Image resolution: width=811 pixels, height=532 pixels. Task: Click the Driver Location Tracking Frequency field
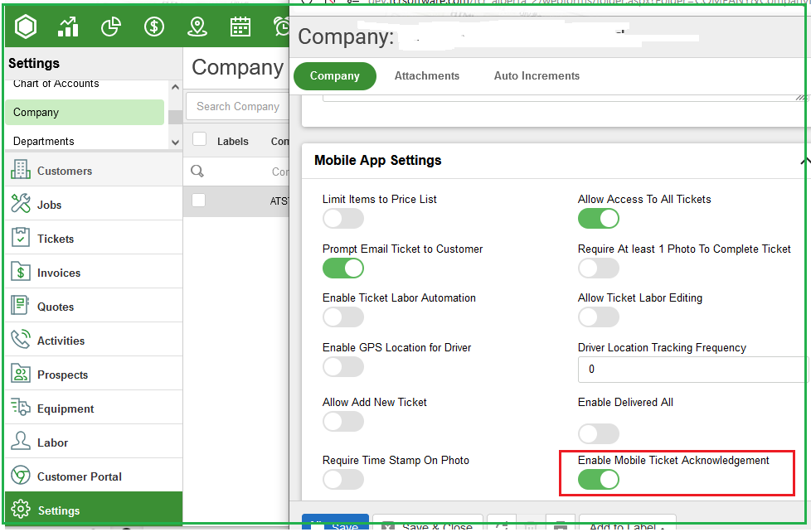pyautogui.click(x=692, y=369)
